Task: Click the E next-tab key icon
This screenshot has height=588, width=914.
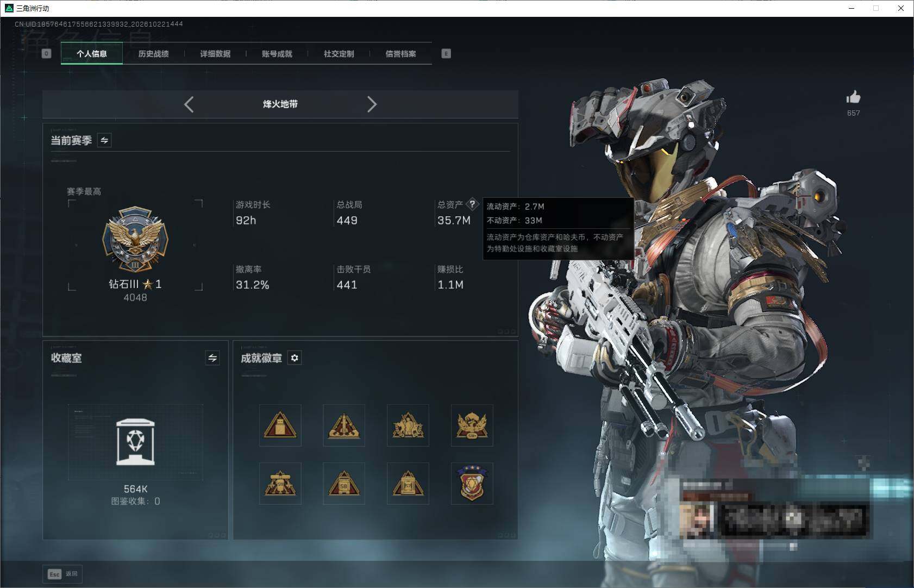Action: pyautogui.click(x=446, y=53)
